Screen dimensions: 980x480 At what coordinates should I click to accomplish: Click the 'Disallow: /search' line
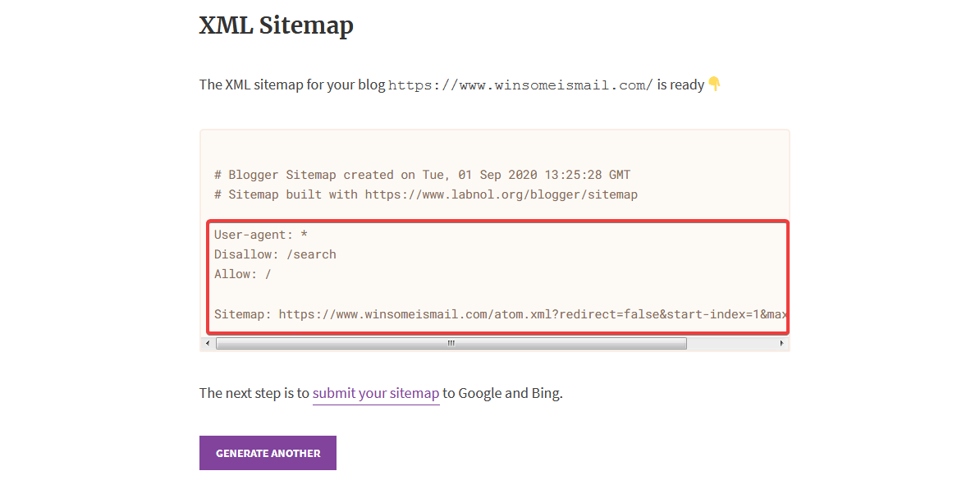click(x=275, y=254)
